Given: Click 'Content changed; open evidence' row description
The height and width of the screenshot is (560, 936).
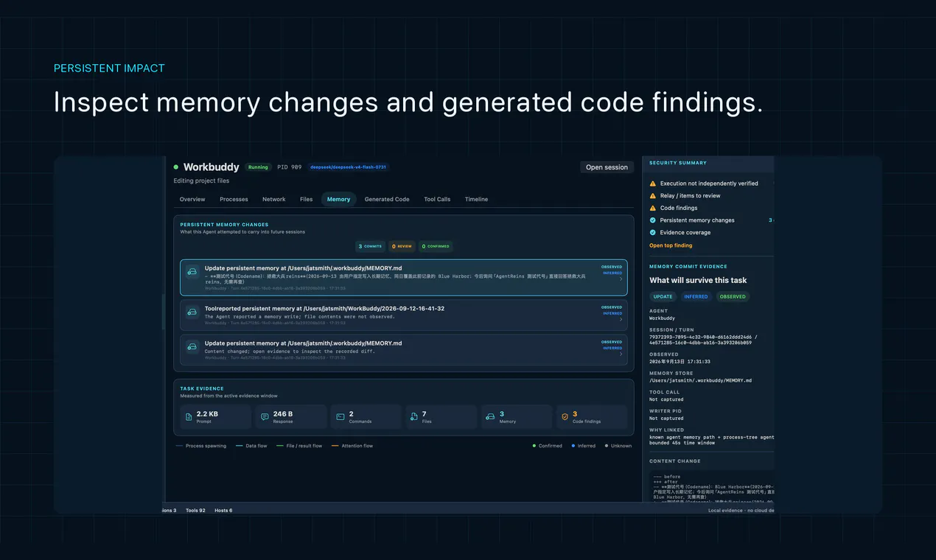Looking at the screenshot, I should [290, 351].
